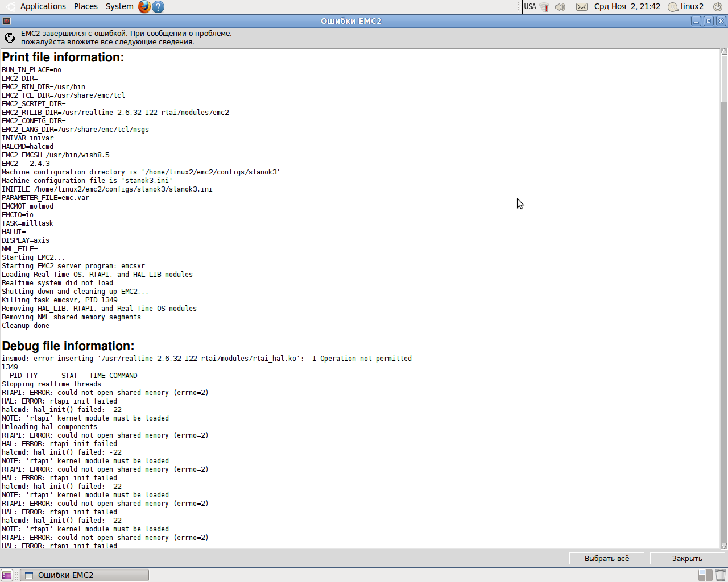Click the USA keyboard layout indicator

coord(530,7)
